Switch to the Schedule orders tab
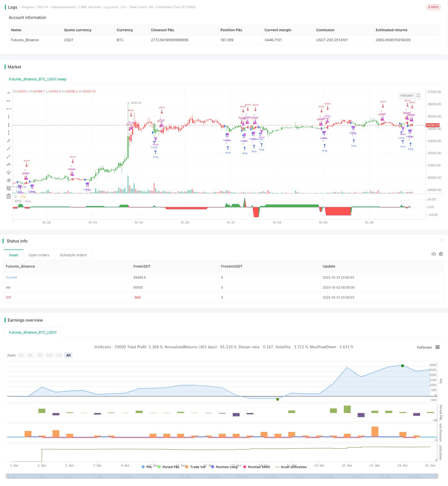This screenshot has height=486, width=448. click(73, 255)
